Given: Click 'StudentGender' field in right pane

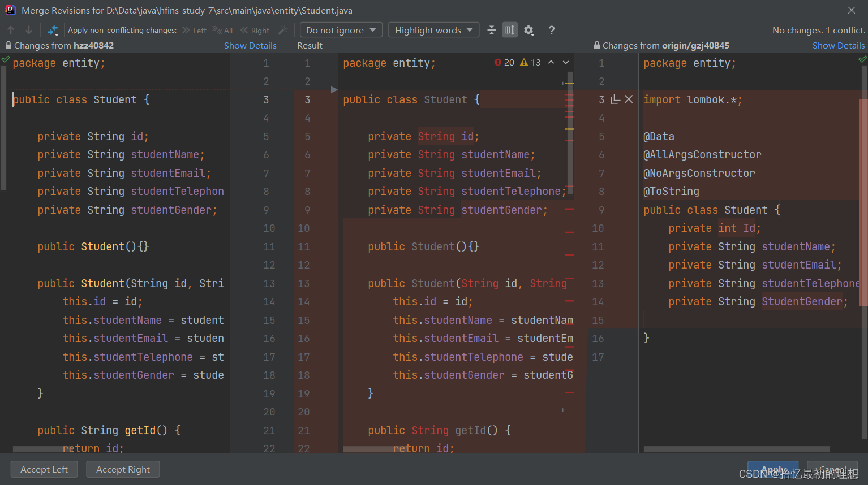Looking at the screenshot, I should click(802, 301).
